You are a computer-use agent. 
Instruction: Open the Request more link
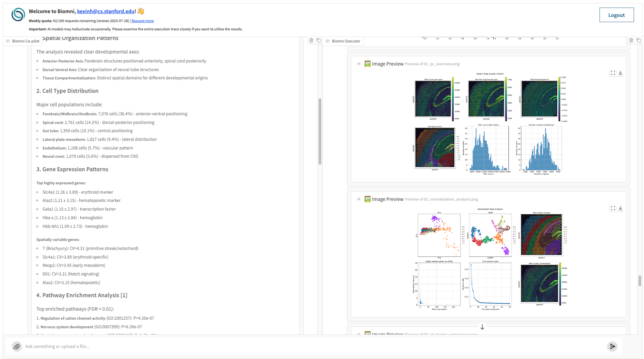click(143, 21)
